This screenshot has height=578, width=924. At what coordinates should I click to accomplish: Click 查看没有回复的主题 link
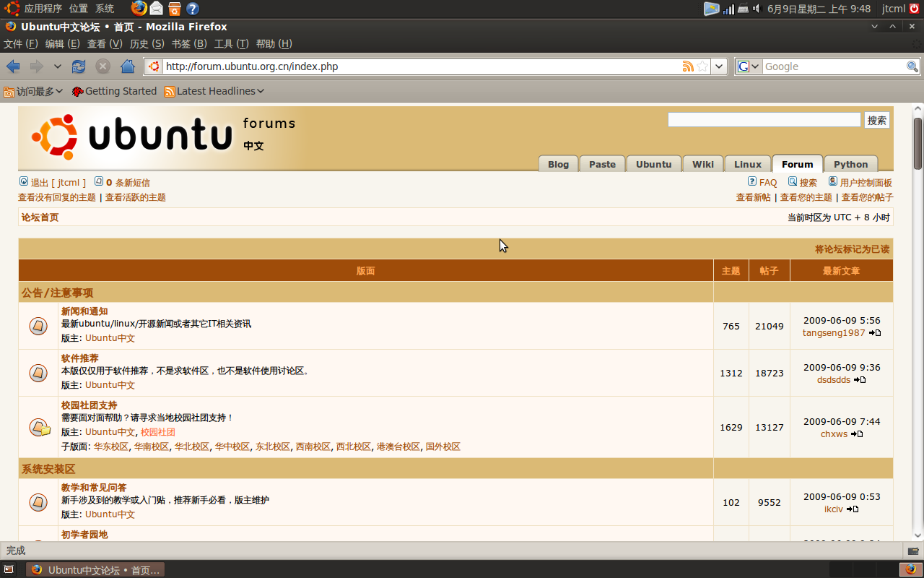(57, 197)
